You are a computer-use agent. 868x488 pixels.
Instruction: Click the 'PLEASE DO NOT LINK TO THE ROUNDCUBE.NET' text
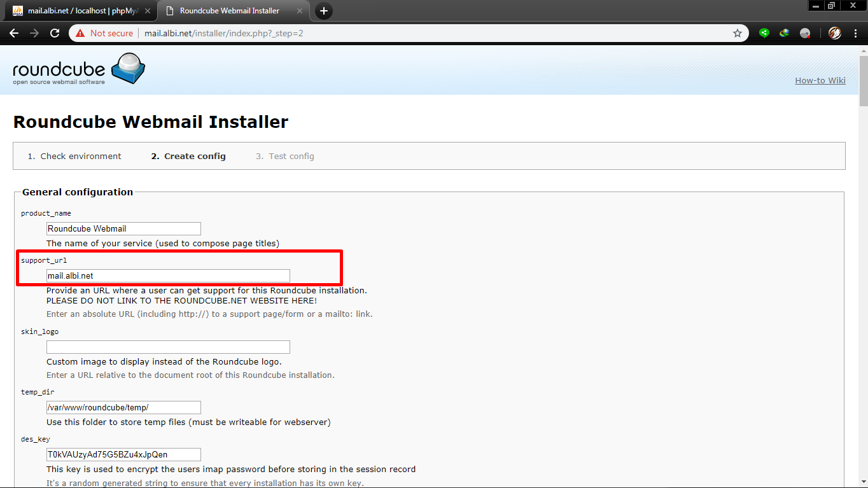[181, 300]
